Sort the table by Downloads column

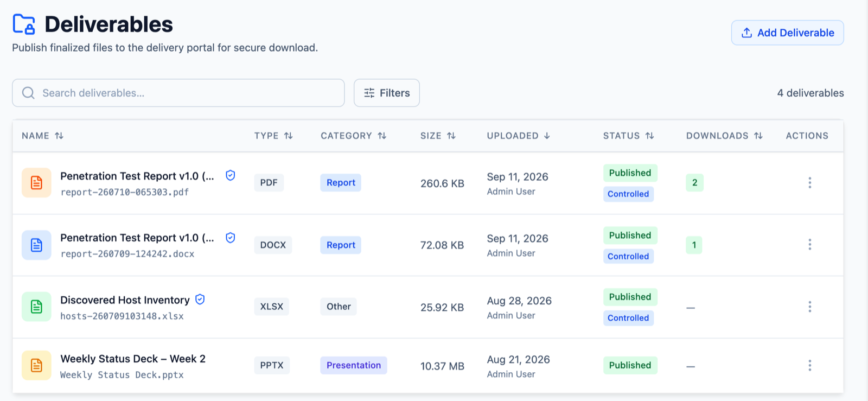(x=725, y=136)
